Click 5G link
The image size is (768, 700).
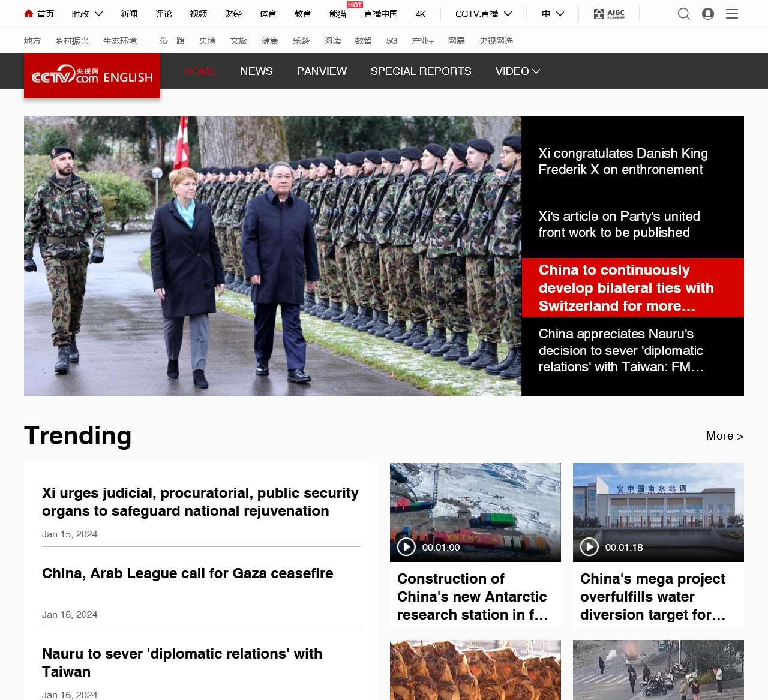(x=392, y=41)
